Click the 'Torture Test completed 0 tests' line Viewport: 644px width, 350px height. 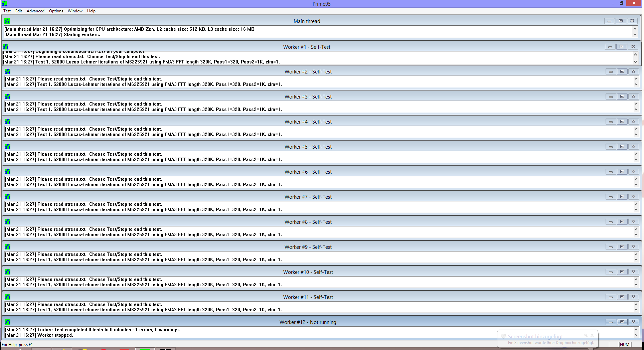click(x=93, y=330)
